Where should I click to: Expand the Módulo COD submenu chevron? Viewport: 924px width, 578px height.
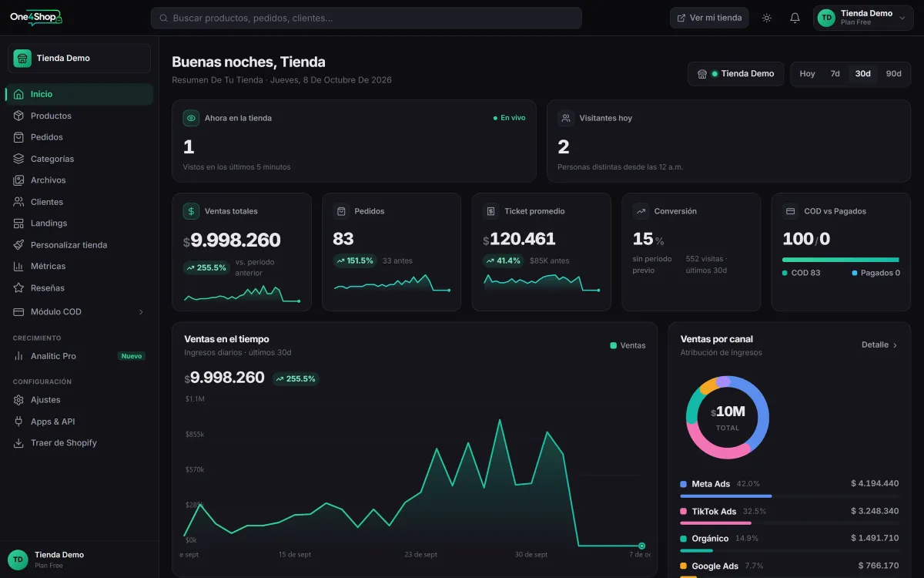click(141, 312)
